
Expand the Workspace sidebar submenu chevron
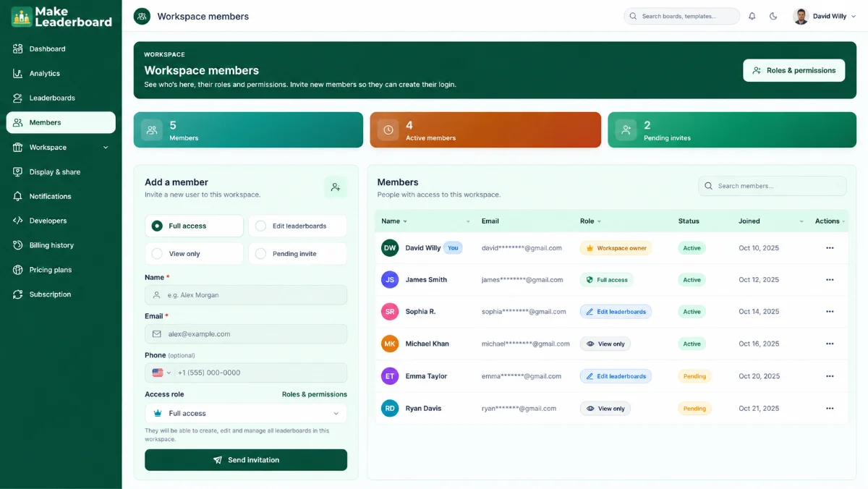point(106,148)
